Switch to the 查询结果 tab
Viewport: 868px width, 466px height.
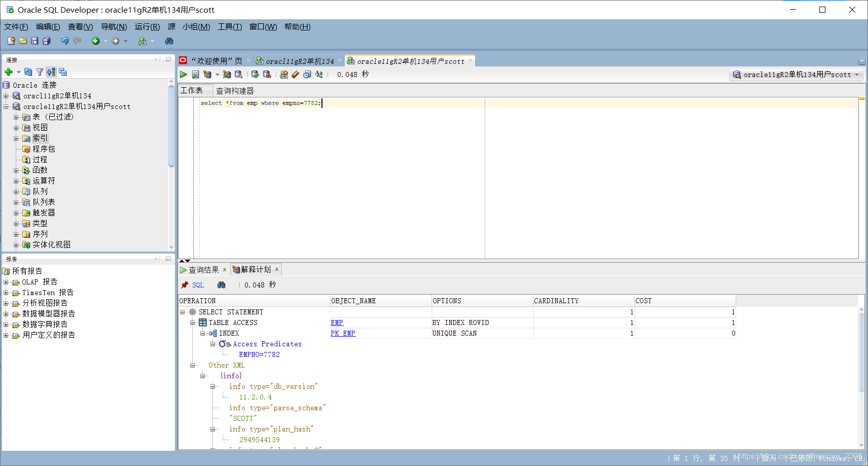205,269
